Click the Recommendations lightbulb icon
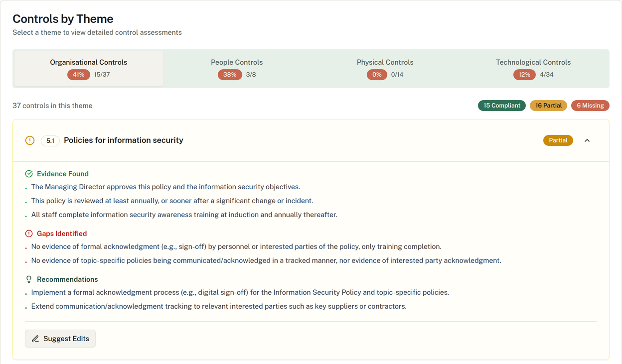 click(x=29, y=279)
